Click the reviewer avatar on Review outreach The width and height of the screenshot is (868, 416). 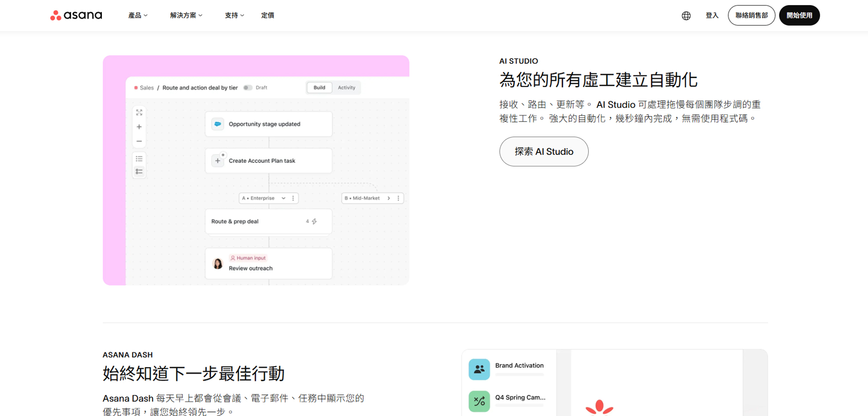218,264
